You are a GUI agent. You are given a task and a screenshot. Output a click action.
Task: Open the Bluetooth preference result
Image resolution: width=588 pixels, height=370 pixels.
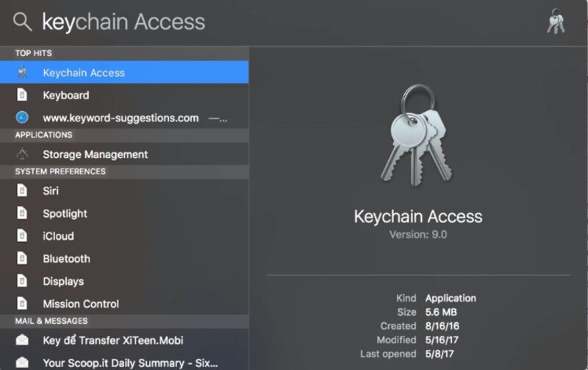coord(124,258)
